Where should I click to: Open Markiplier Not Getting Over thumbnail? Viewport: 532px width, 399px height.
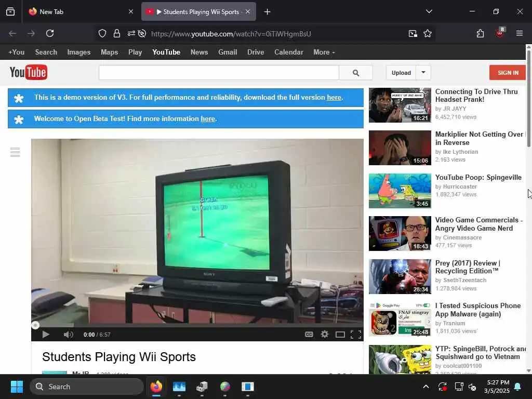pos(400,148)
